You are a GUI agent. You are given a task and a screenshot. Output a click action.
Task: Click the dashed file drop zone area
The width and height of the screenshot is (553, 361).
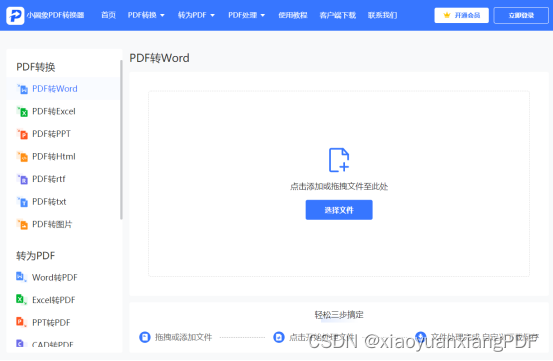click(x=339, y=184)
